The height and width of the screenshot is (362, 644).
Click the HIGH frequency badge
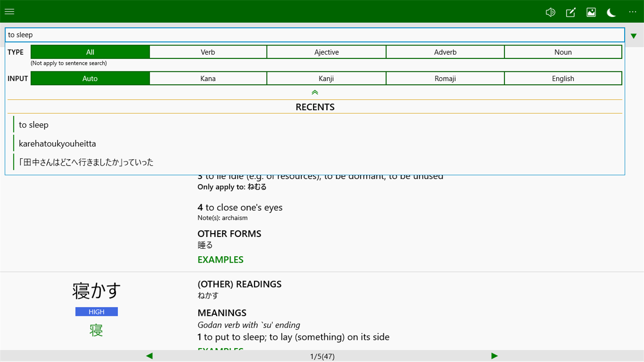pyautogui.click(x=96, y=311)
